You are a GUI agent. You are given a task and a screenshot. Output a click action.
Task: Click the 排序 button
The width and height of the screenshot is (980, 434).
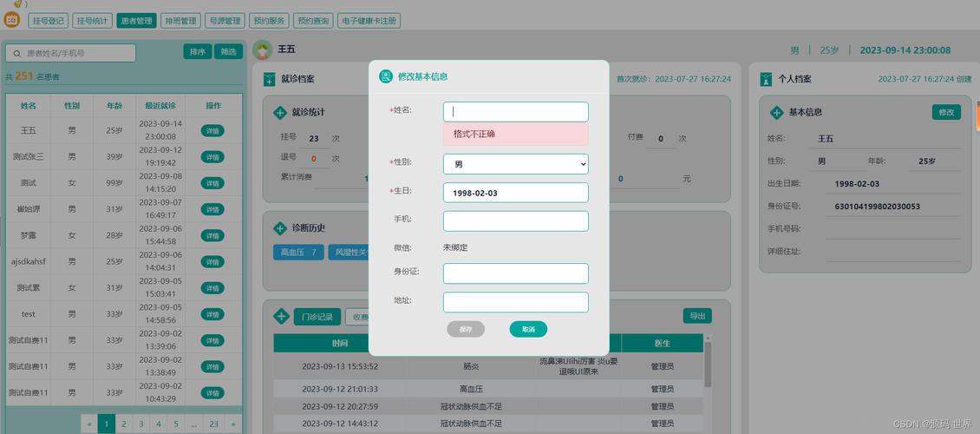pos(198,52)
